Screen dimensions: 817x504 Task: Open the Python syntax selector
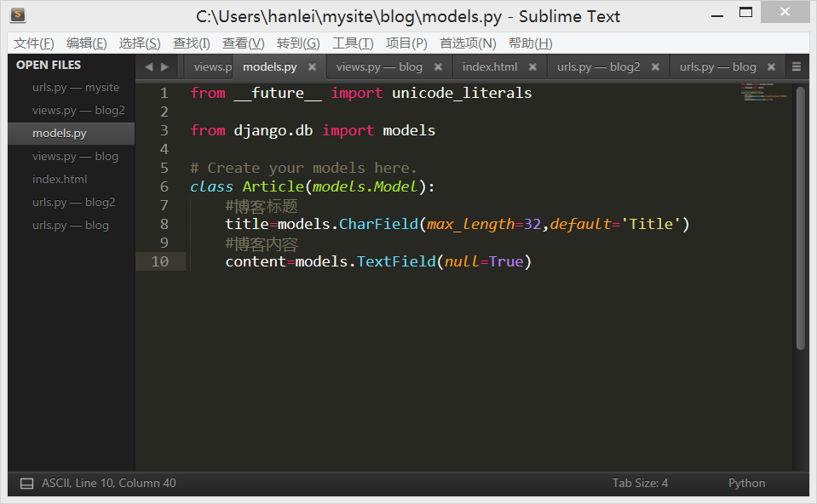click(746, 484)
